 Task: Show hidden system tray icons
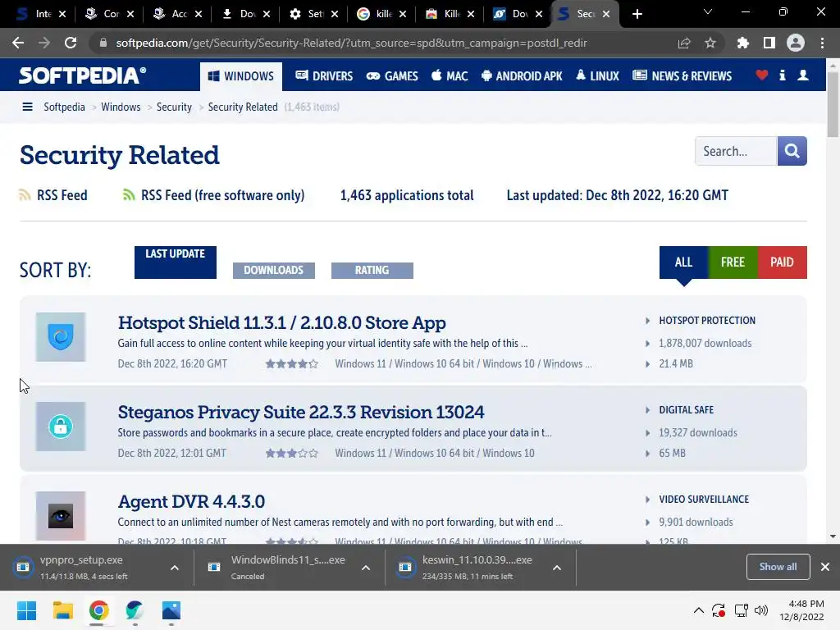(699, 610)
